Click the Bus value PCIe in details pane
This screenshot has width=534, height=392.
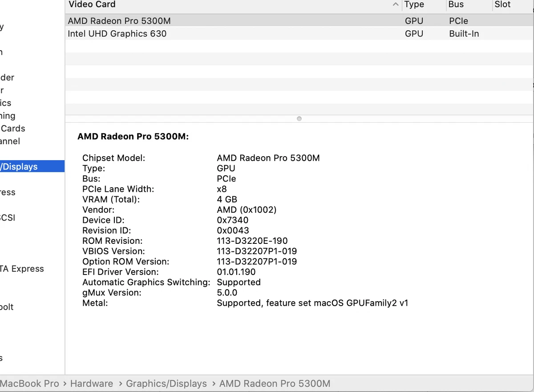click(227, 178)
